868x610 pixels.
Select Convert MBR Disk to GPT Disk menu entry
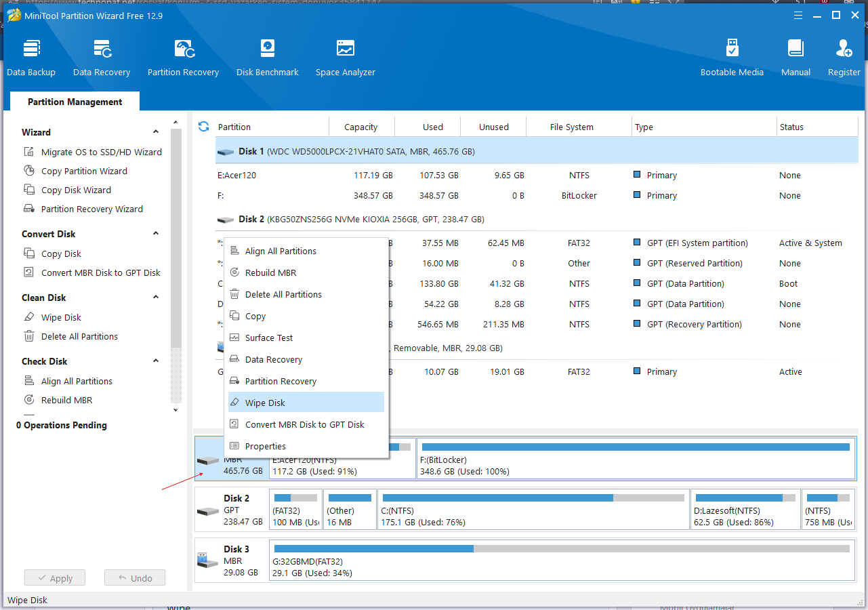click(x=304, y=424)
